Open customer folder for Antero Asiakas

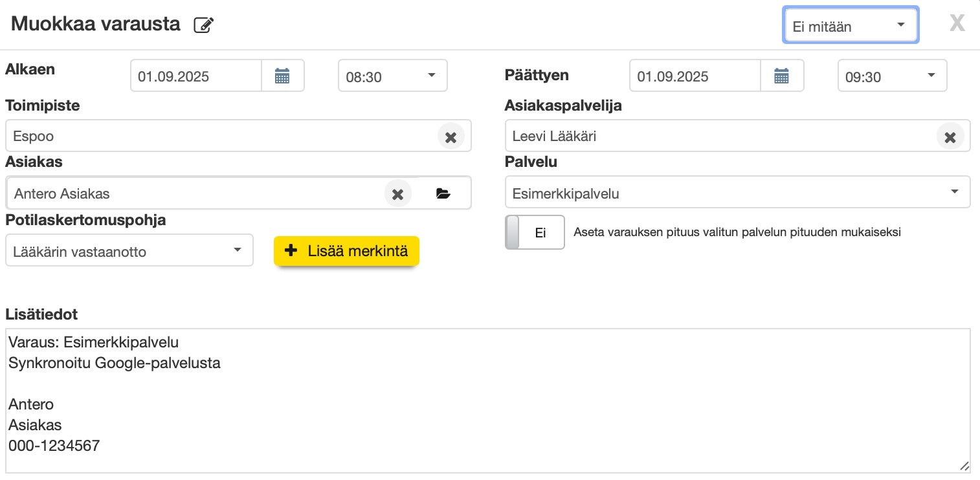(x=443, y=193)
